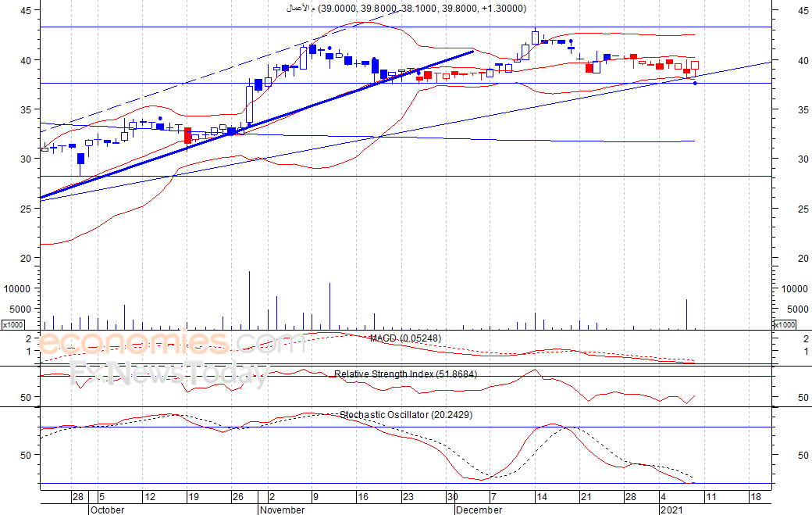Select the 30 price label on the right axis
812x515 pixels.
click(x=803, y=159)
